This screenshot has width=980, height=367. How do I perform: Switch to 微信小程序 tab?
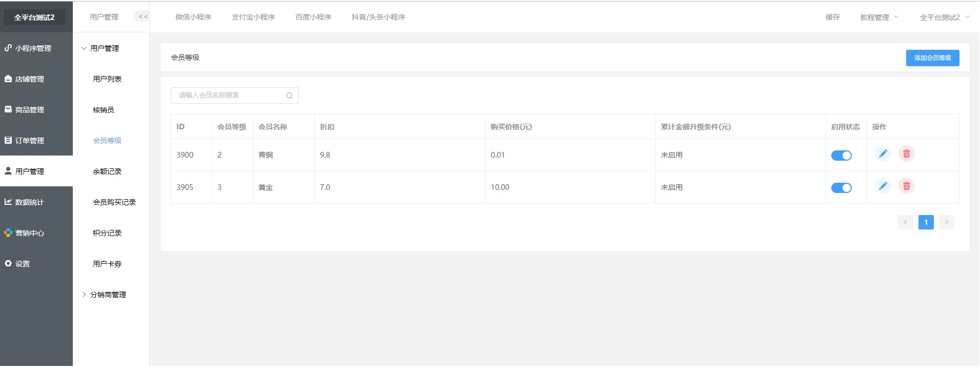(x=193, y=17)
